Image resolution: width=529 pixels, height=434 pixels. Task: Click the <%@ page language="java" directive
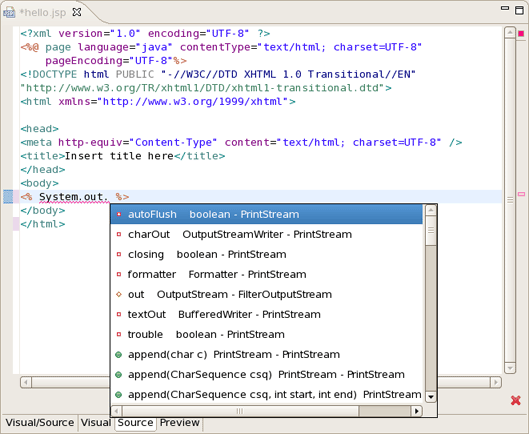(221, 47)
